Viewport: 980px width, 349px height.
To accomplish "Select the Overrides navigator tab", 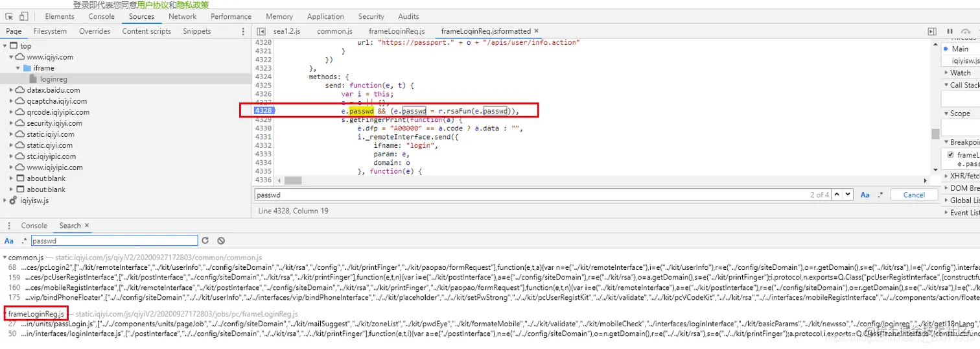I will pyautogui.click(x=95, y=31).
